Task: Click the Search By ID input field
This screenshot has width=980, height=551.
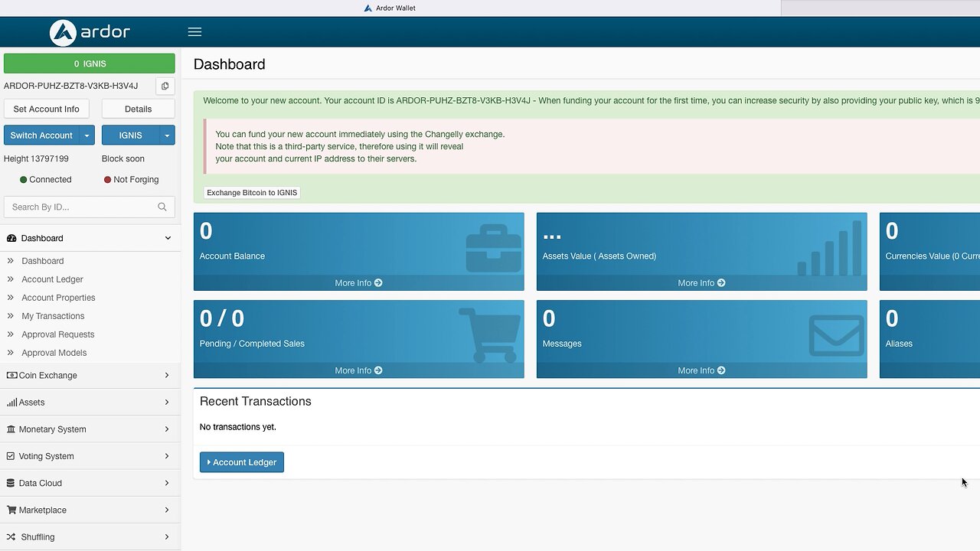Action: tap(90, 207)
